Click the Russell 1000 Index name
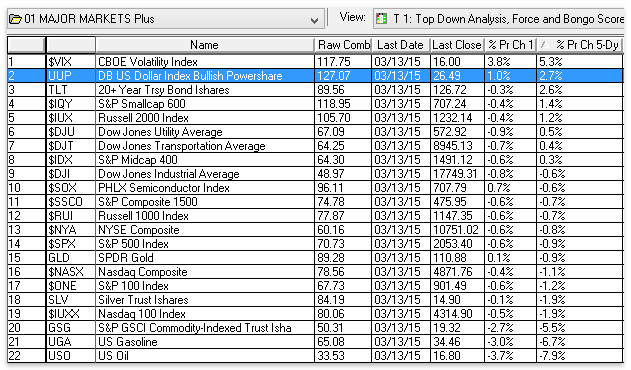 point(144,216)
